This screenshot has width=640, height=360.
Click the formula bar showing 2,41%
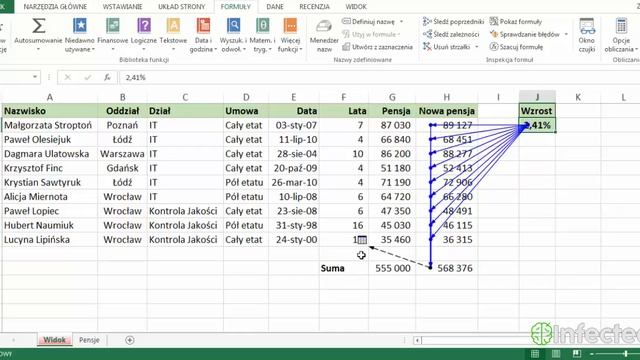point(380,77)
